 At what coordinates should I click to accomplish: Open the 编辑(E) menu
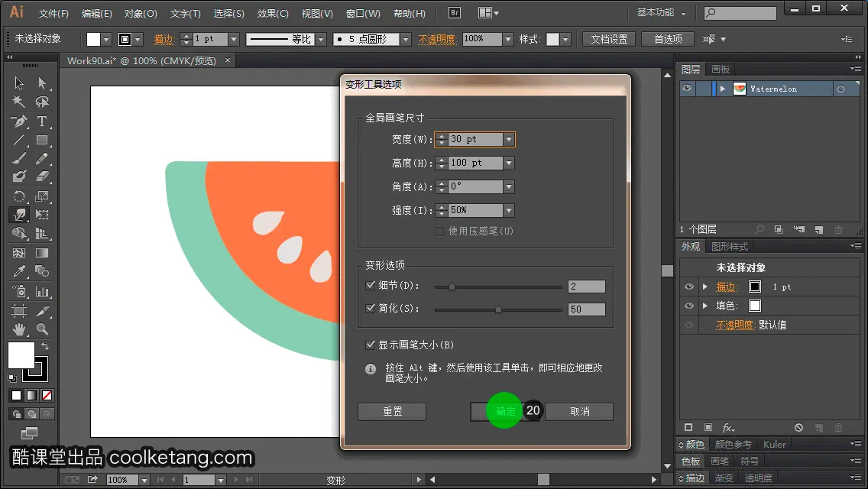97,13
